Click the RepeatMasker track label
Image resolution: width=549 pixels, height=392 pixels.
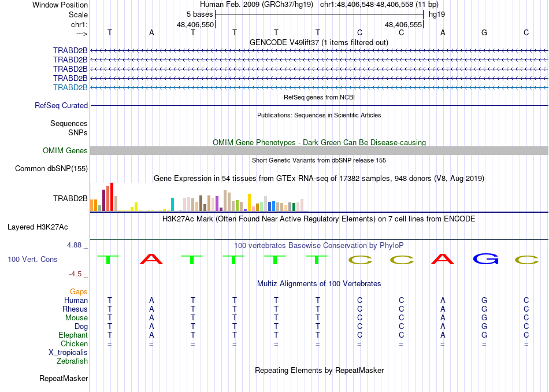[x=64, y=378]
